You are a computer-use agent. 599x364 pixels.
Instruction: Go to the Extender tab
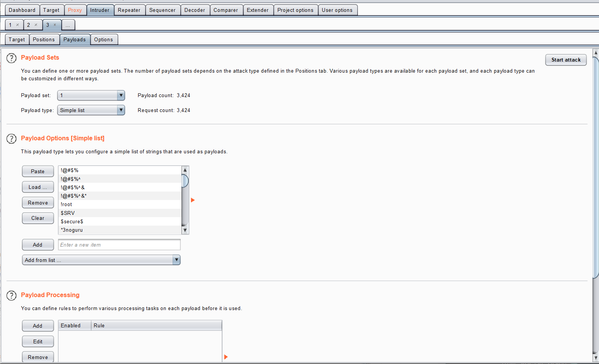258,10
